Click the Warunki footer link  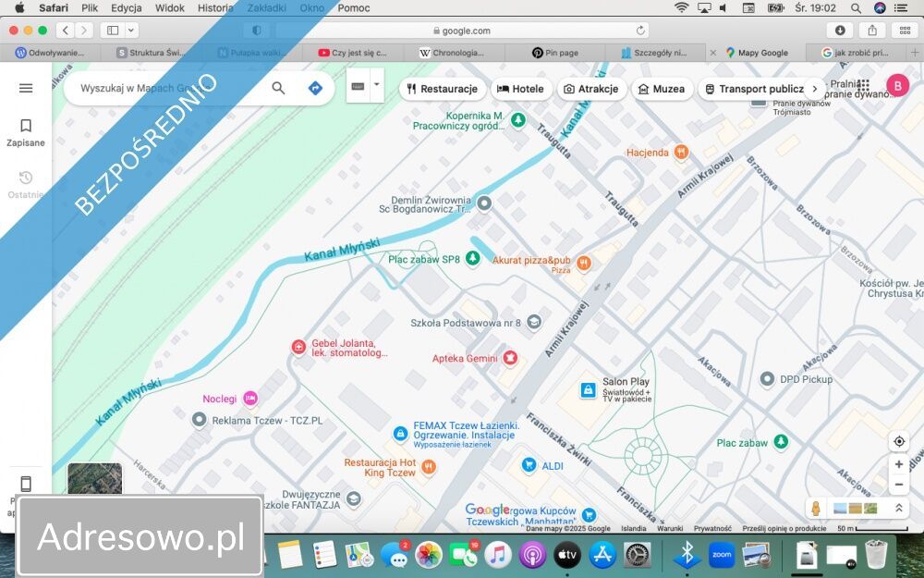click(x=670, y=528)
